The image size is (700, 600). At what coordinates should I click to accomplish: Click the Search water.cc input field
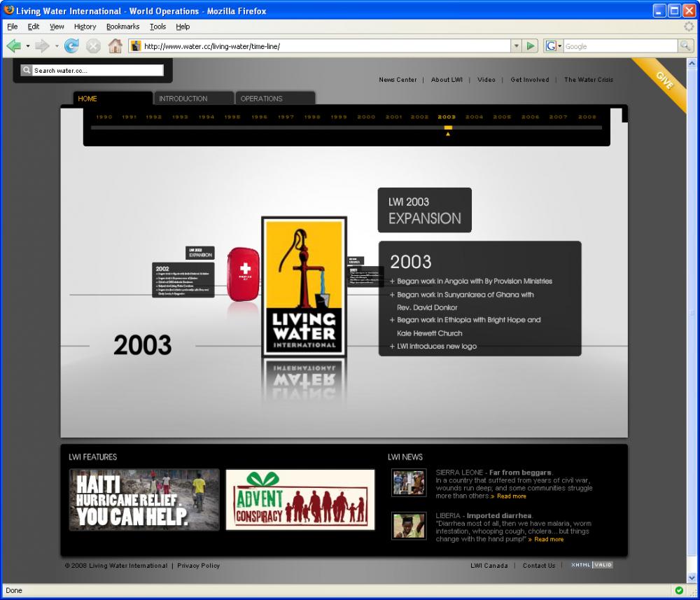[97, 71]
